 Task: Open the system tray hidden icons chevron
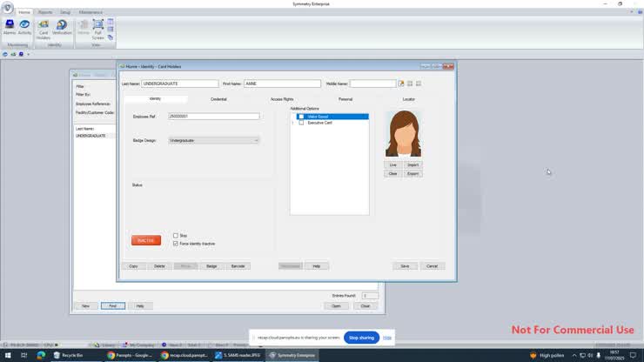click(x=574, y=355)
